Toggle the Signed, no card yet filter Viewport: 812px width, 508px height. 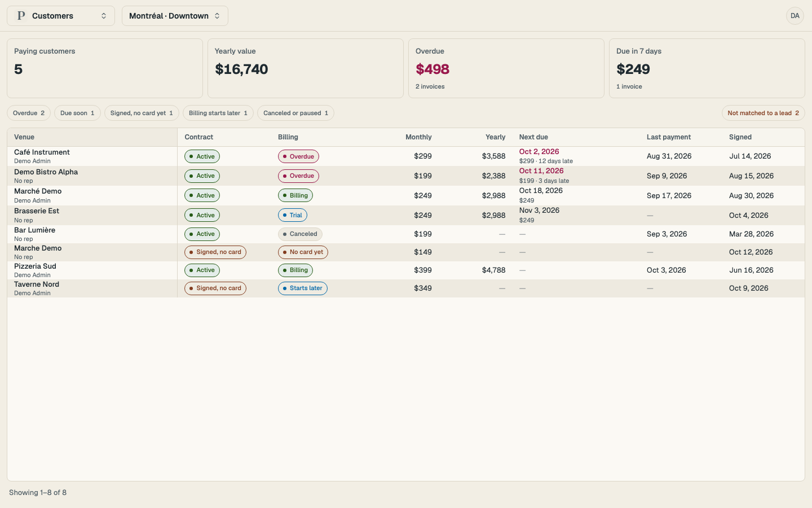(142, 113)
